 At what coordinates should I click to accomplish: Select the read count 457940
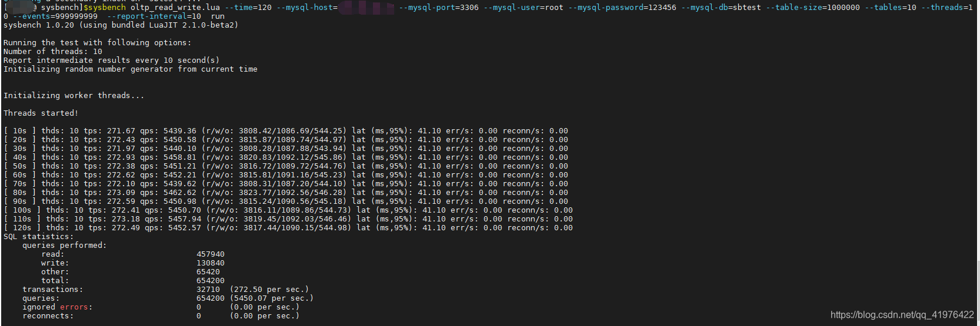coord(211,254)
